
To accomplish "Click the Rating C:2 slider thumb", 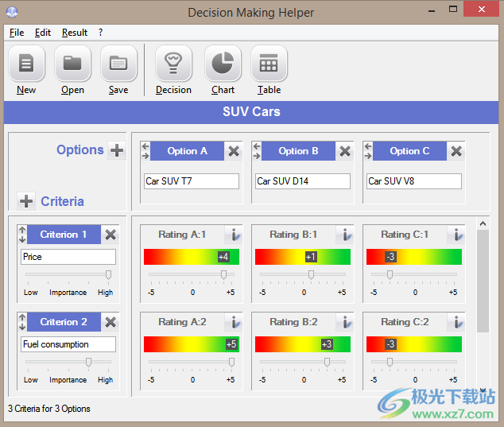I will pos(390,362).
